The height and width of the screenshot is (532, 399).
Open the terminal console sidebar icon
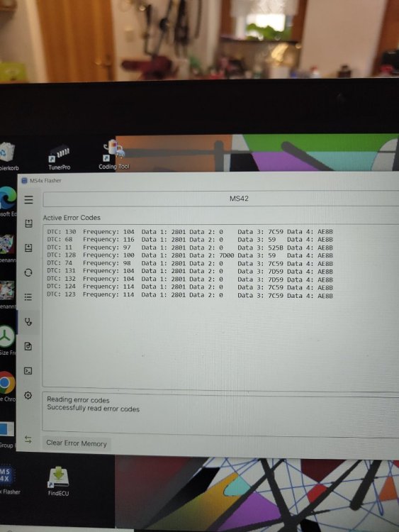click(28, 371)
